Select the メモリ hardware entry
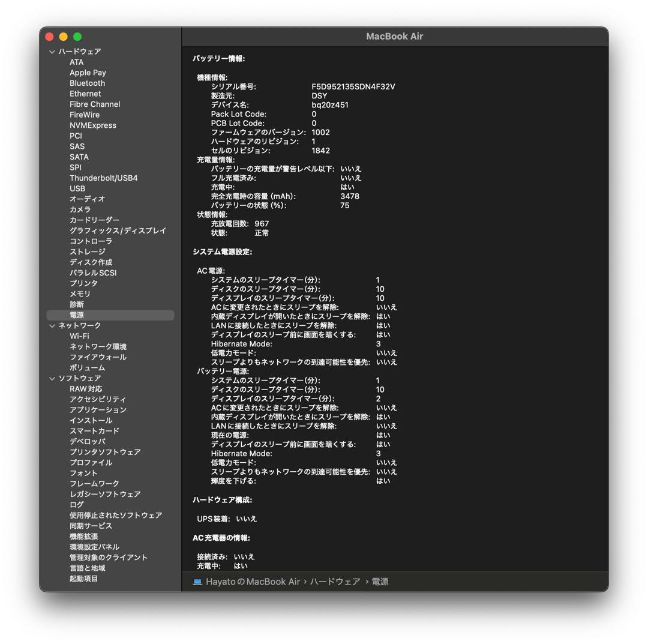 pos(80,294)
